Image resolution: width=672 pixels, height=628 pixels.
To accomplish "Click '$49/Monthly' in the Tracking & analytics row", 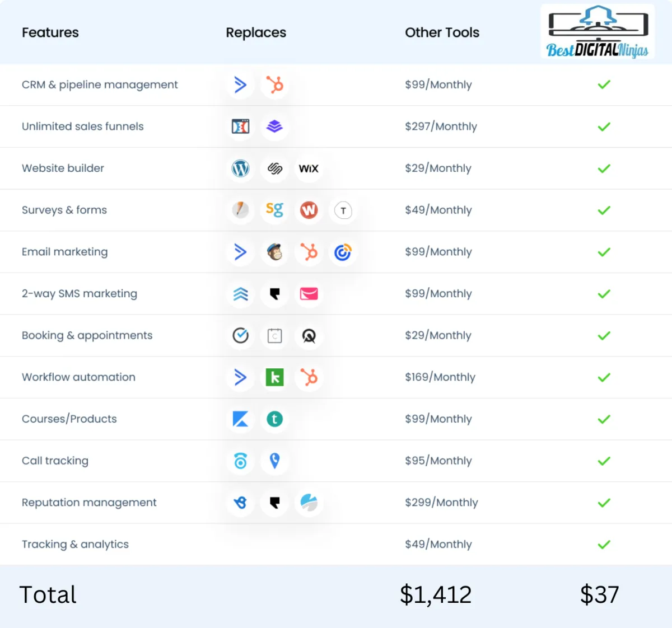I will point(438,544).
